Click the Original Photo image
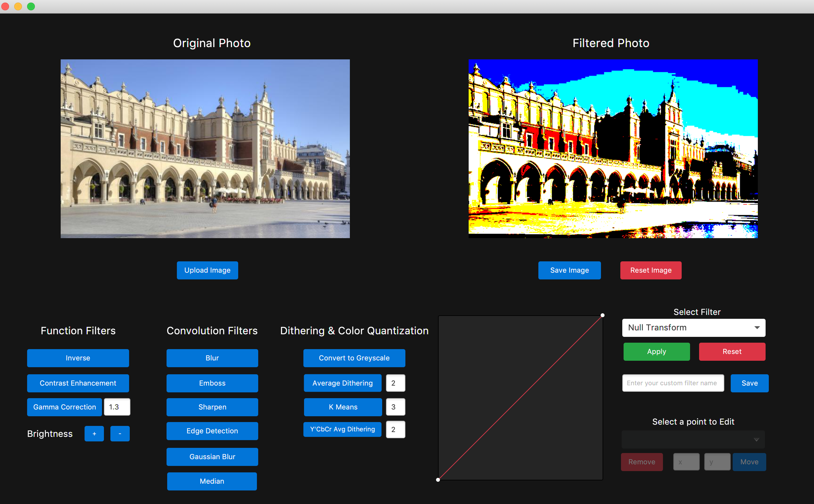The image size is (814, 504). (205, 149)
